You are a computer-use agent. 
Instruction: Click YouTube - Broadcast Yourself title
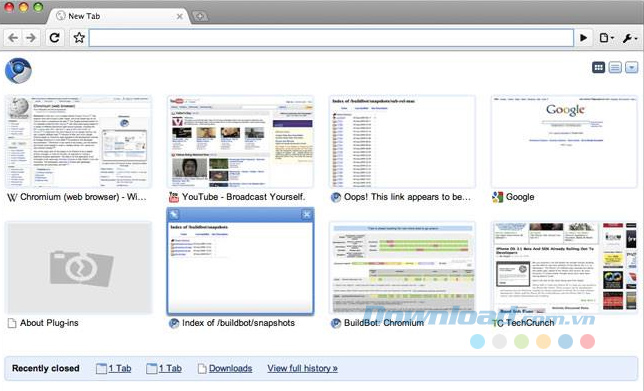pyautogui.click(x=244, y=197)
